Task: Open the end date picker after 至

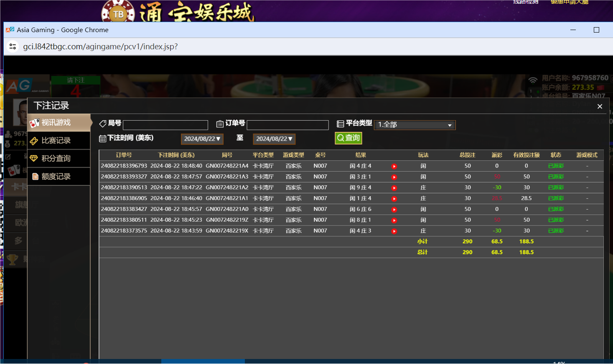Action: coord(274,139)
